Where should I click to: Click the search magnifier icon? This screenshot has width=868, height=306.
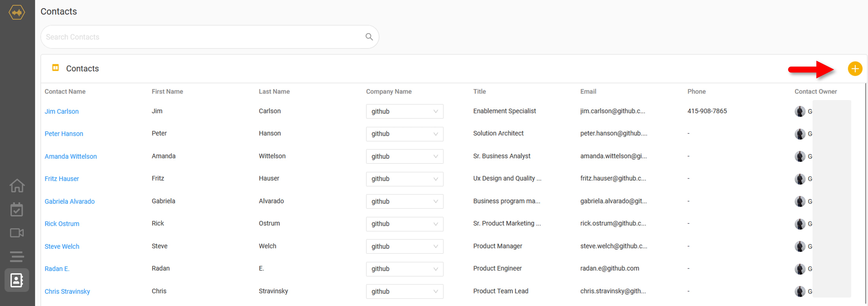[x=369, y=37]
